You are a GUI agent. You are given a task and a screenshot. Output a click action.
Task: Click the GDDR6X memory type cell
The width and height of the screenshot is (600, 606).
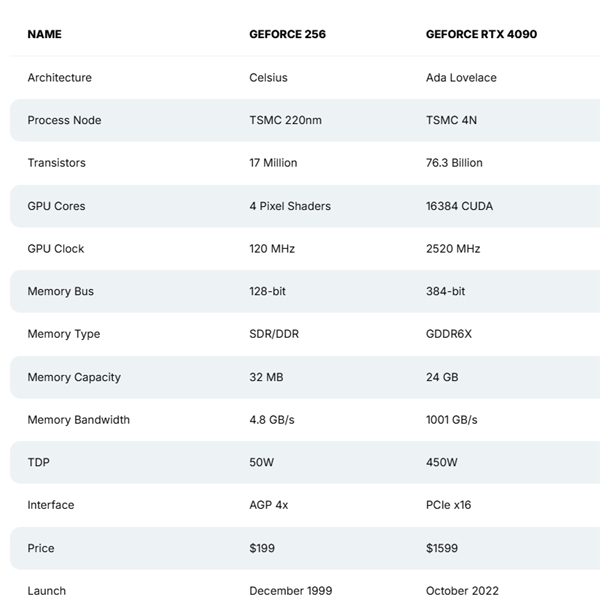pos(448,334)
